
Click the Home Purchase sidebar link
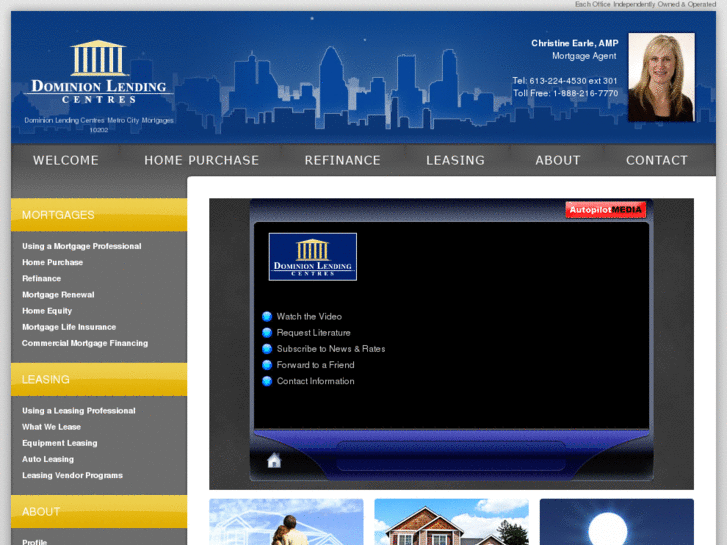click(x=52, y=263)
